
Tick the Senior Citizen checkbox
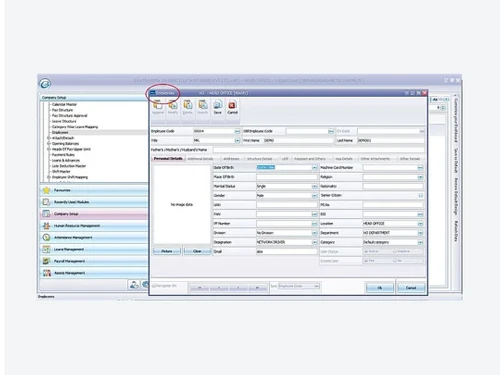coord(421,195)
